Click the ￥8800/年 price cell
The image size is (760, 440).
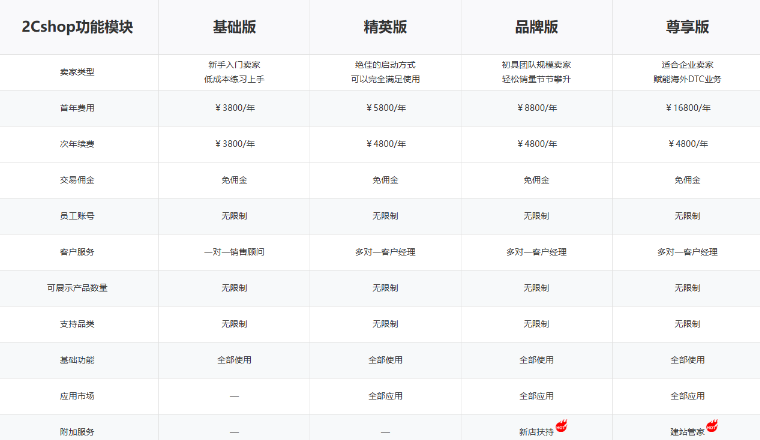(x=537, y=108)
